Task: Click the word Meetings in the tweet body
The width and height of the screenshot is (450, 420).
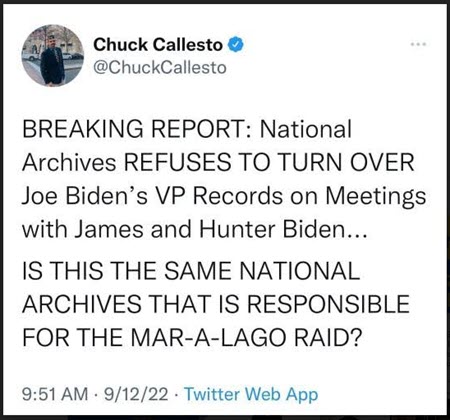Action: point(376,197)
